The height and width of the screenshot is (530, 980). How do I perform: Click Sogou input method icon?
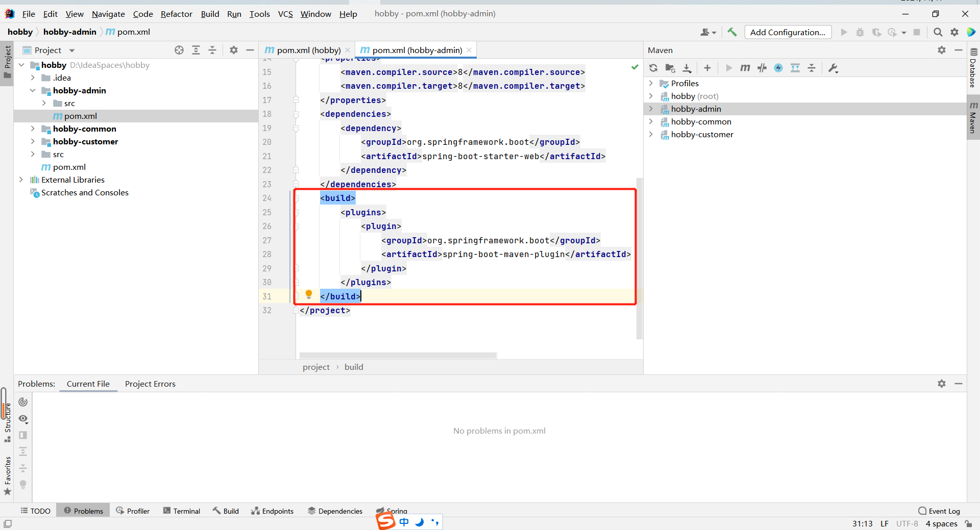(x=386, y=521)
